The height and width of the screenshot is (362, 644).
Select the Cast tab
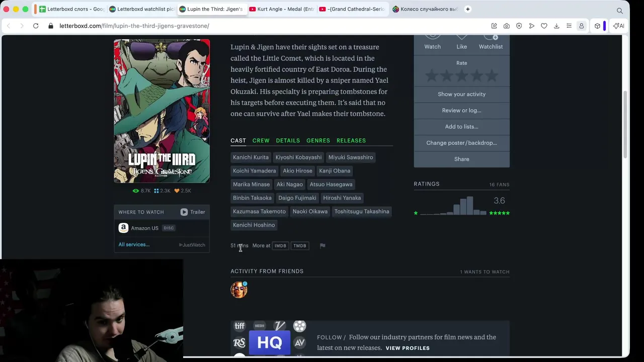pos(238,141)
